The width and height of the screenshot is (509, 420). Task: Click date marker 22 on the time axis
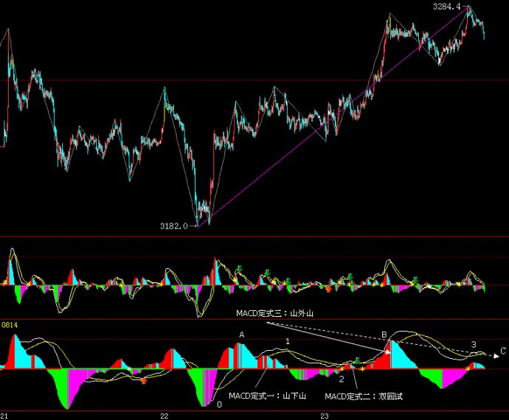(165, 416)
